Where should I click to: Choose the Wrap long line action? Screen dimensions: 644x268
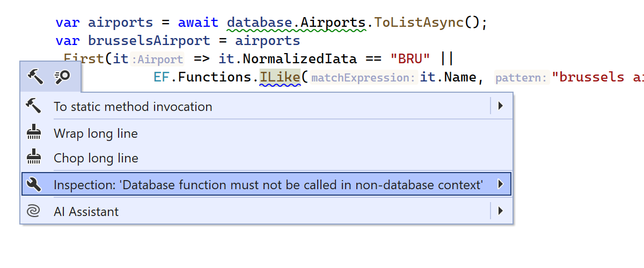click(x=96, y=133)
